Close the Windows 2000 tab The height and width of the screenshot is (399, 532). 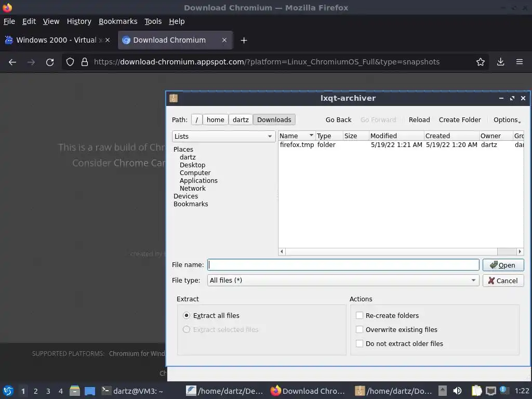click(x=108, y=40)
